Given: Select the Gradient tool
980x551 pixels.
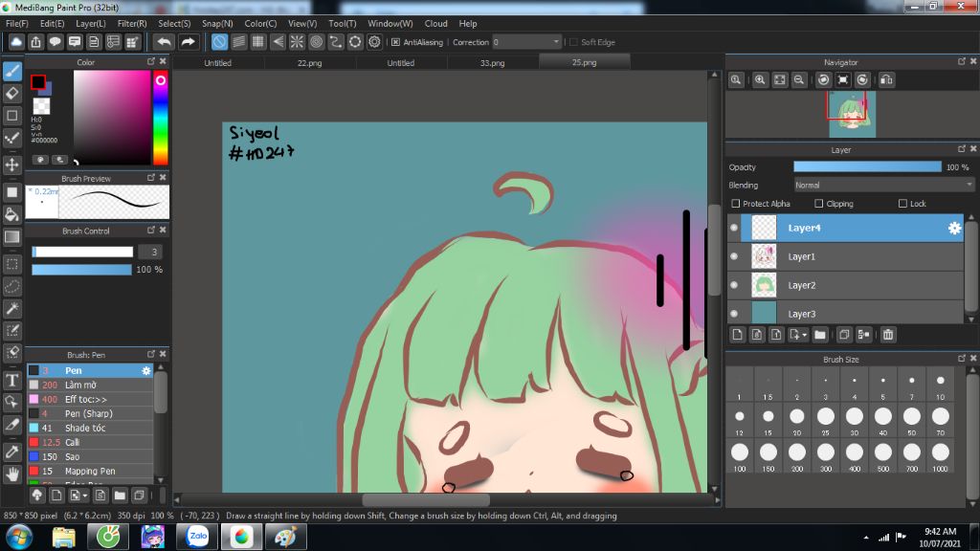Looking at the screenshot, I should [x=11, y=237].
